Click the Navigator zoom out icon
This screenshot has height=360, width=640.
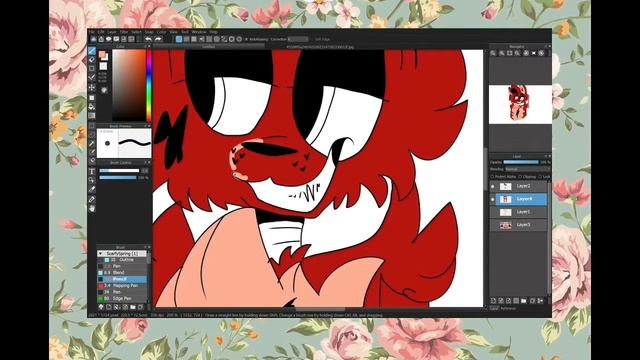[502, 53]
